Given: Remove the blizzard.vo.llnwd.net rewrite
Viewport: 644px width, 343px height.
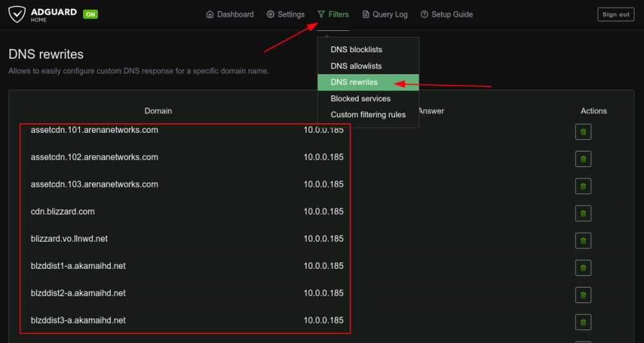Looking at the screenshot, I should (583, 240).
